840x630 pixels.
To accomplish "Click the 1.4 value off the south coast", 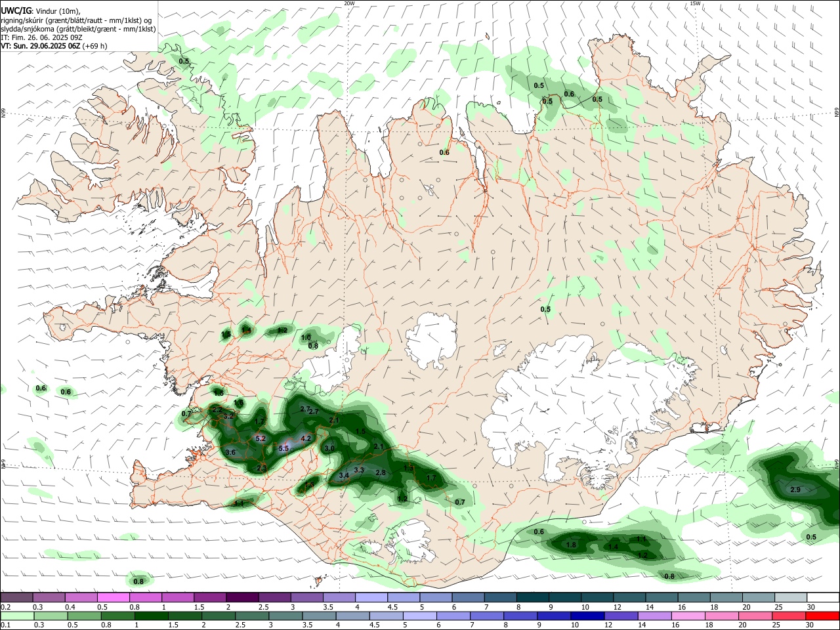I will tap(614, 547).
